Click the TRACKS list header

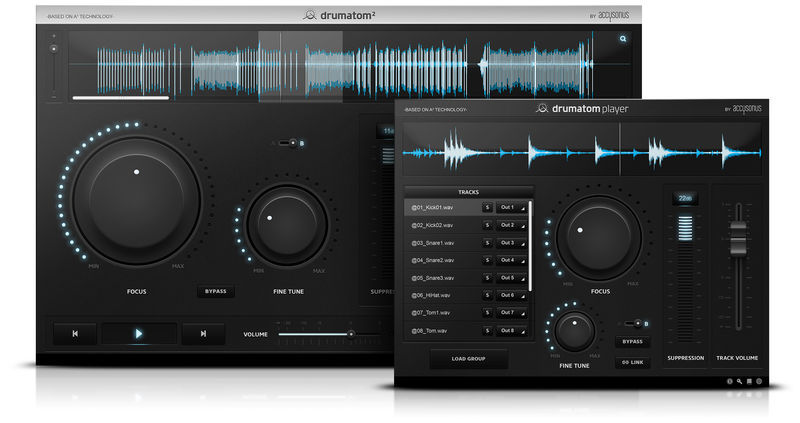click(468, 192)
